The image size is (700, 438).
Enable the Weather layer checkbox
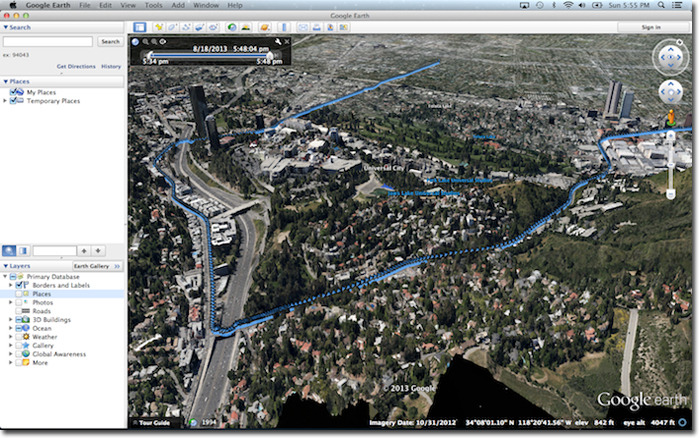click(x=19, y=337)
